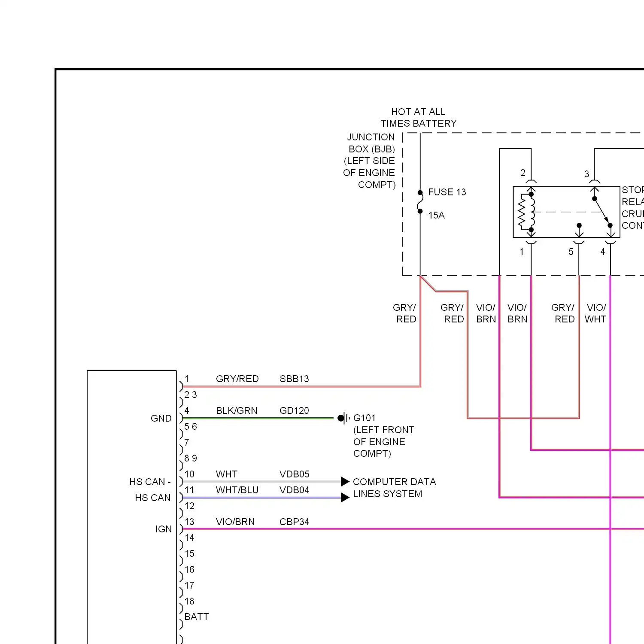The width and height of the screenshot is (644, 644).
Task: Select "(LEFT FRONT OF ENGINE COMPT)" note
Action: tap(384, 442)
